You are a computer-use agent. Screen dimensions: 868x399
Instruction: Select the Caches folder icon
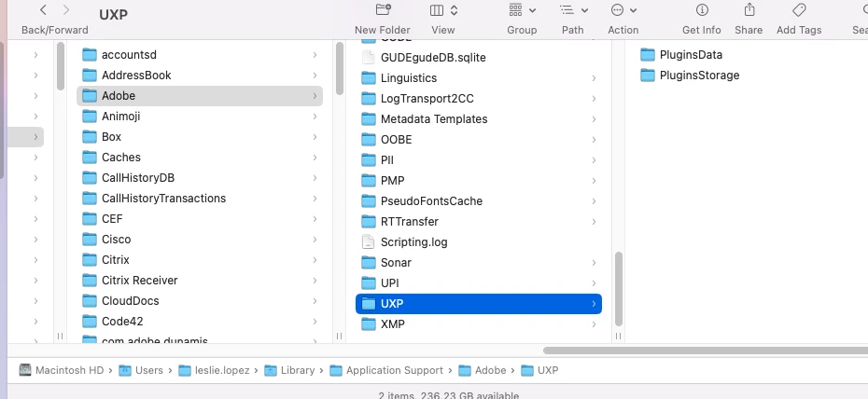90,157
